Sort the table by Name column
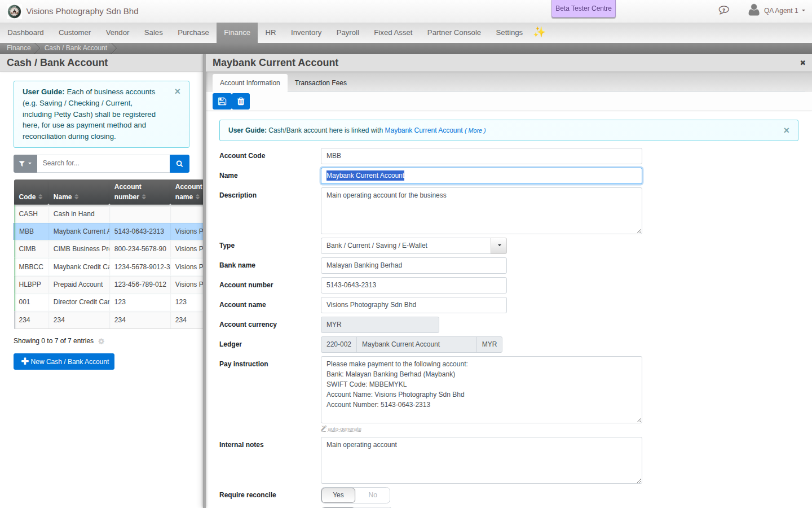Viewport: 812px width, 508px height. [x=79, y=197]
